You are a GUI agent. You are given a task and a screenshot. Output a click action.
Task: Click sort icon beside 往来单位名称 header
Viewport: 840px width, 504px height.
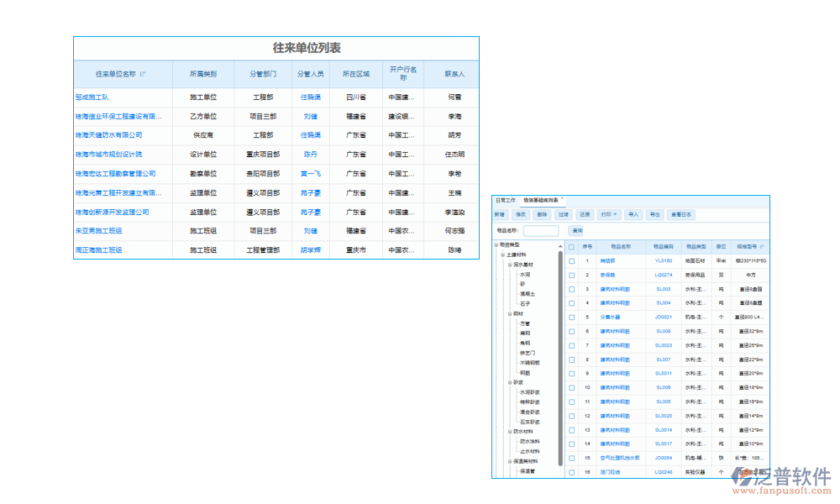coord(143,74)
